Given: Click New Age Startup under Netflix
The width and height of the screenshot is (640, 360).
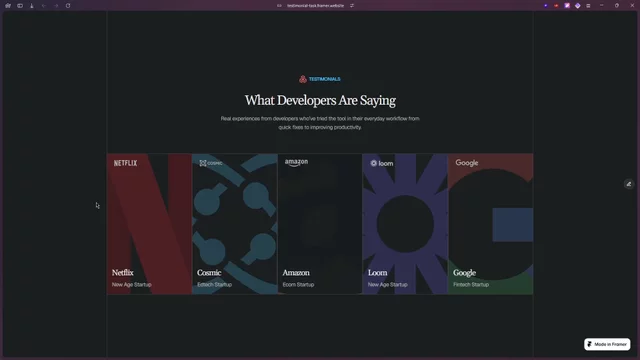Looking at the screenshot, I should coord(131,284).
